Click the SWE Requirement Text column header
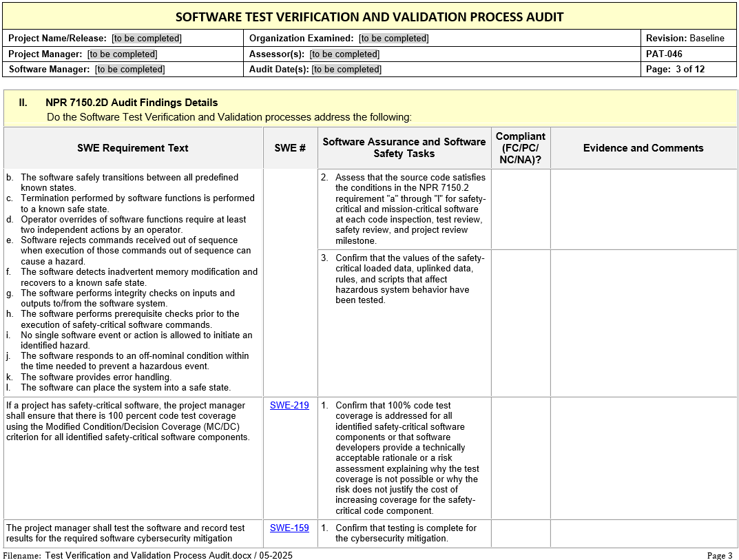Screen dimensions: 739x560 coord(133,148)
